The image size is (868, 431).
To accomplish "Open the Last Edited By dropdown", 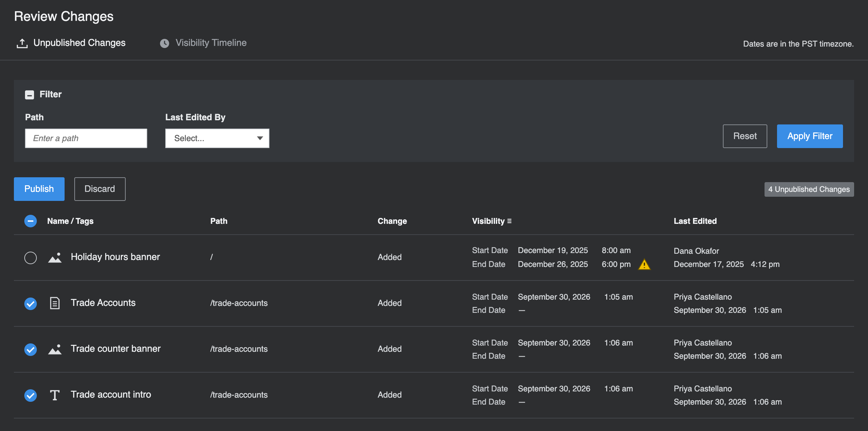I will tap(217, 138).
